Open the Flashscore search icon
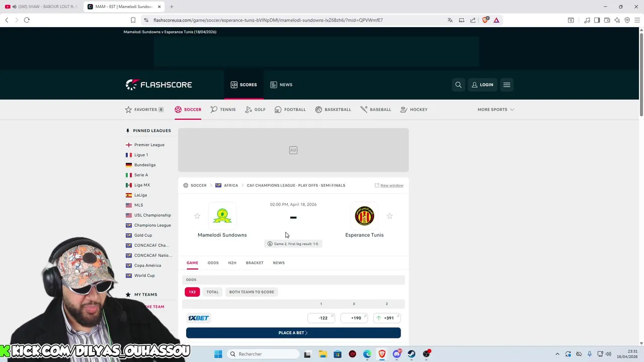The width and height of the screenshot is (644, 362). click(458, 84)
